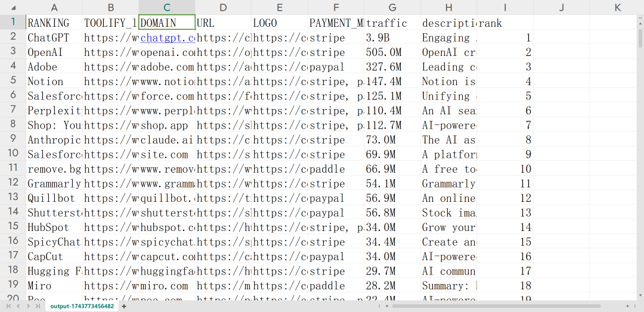Select column E header
Viewport: 644px width, 312px height.
click(x=279, y=7)
